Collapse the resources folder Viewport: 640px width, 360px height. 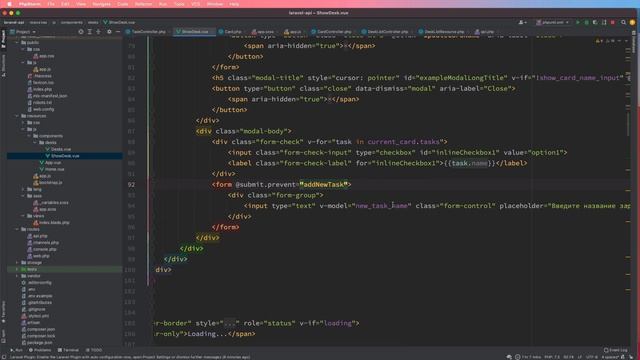pos(17,116)
